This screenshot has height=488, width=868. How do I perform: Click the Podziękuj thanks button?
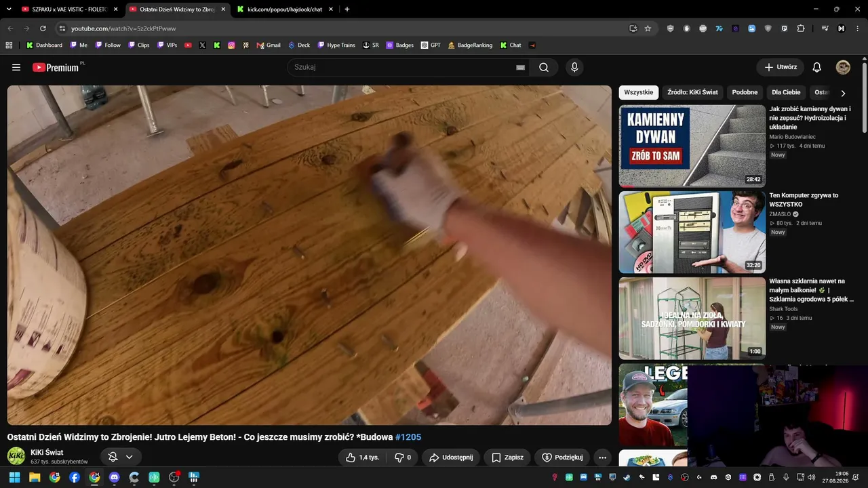point(562,457)
